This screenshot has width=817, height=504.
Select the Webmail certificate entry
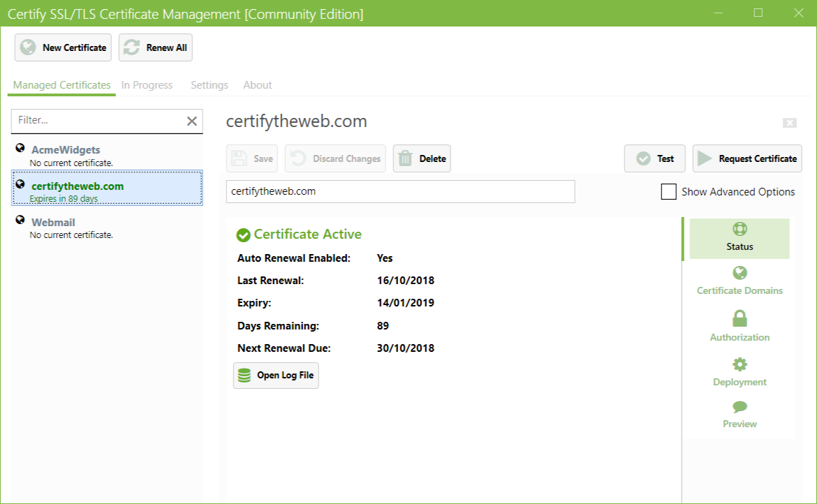107,228
